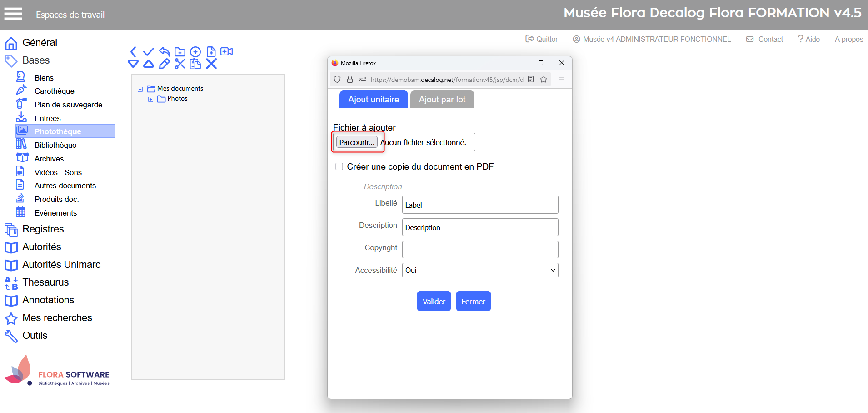Click the checkmark validate icon in toolbar
The image size is (868, 413).
pos(149,52)
